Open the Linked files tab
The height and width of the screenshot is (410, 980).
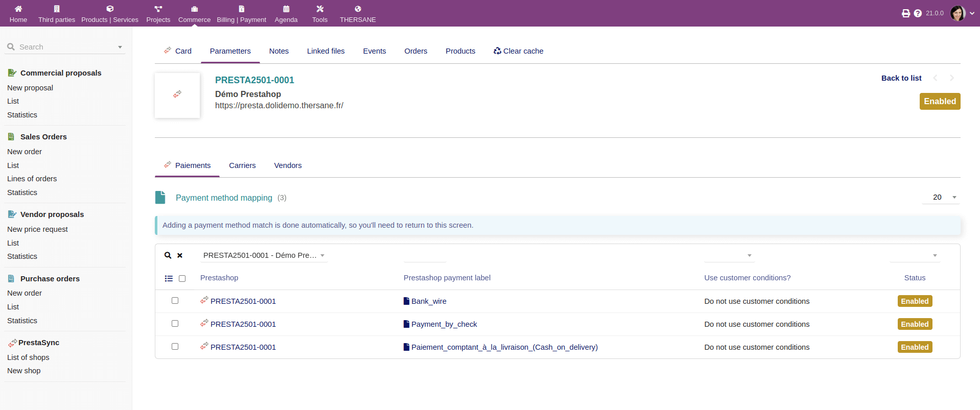325,51
